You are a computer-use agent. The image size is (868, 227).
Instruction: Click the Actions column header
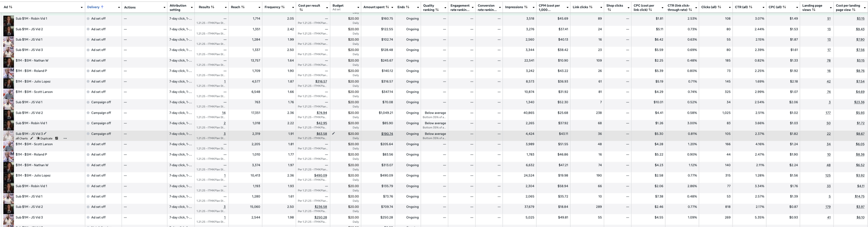click(x=130, y=7)
